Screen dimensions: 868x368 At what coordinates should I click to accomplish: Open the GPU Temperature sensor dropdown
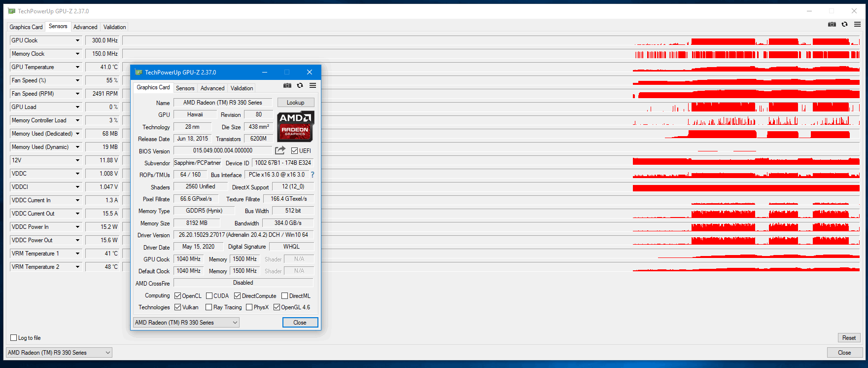pos(77,67)
